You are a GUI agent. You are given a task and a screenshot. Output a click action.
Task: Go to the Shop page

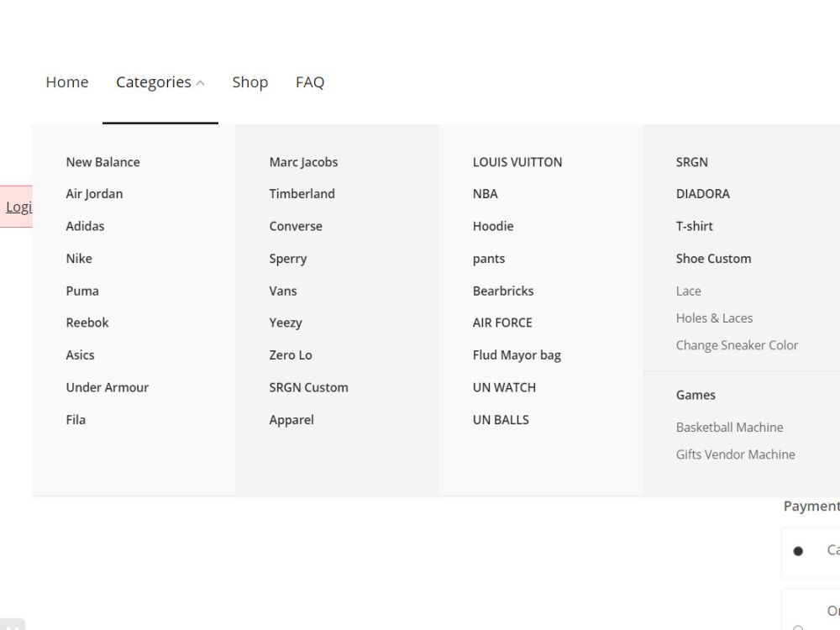click(x=249, y=82)
